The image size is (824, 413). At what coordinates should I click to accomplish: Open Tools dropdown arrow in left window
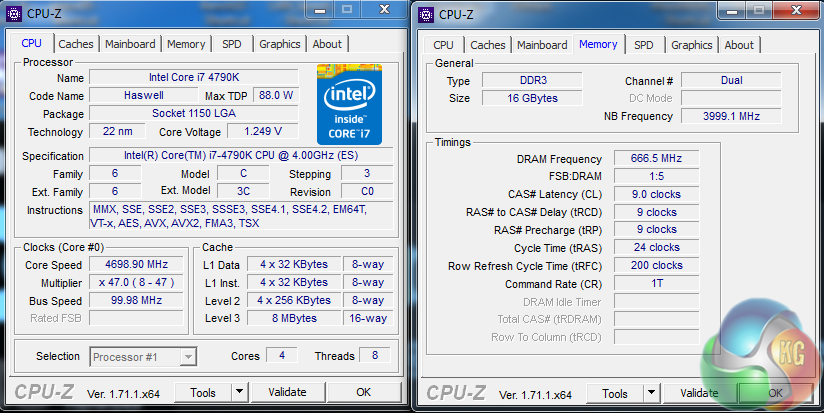[x=239, y=392]
